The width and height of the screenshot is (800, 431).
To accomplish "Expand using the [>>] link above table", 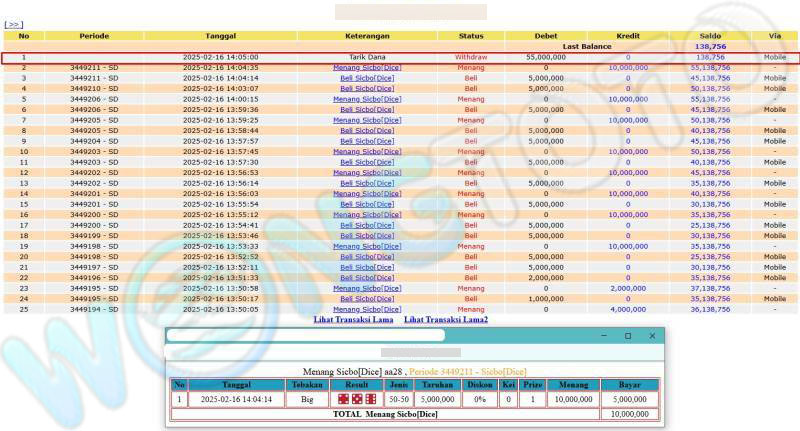I will (x=14, y=24).
